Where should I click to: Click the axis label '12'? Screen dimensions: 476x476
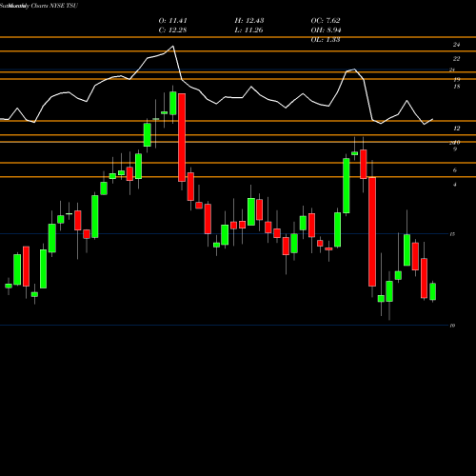click(x=456, y=129)
